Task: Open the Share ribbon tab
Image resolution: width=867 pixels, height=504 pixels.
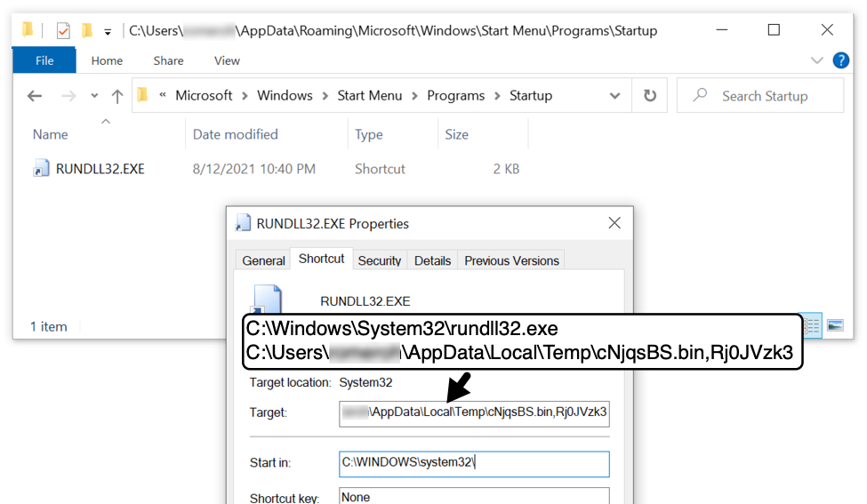Action: 168,60
